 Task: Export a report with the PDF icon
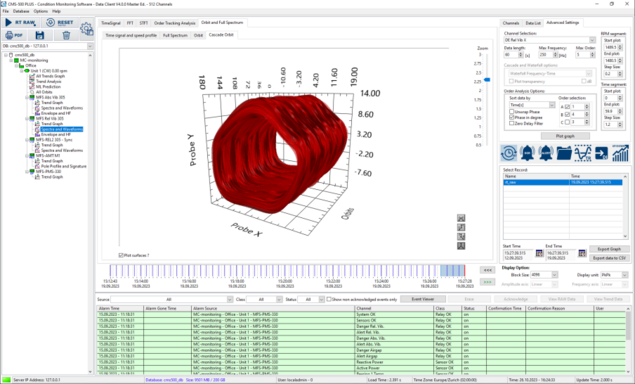(14, 35)
